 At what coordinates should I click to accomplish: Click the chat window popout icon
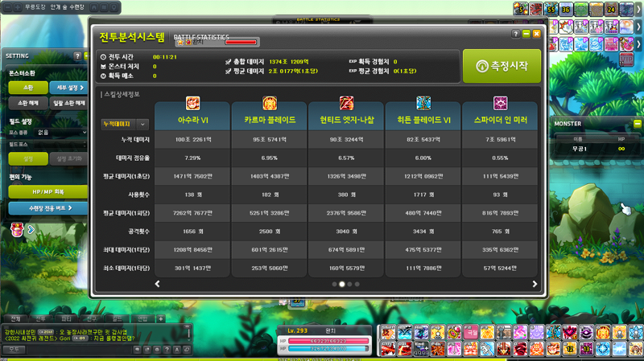pyautogui.click(x=187, y=350)
